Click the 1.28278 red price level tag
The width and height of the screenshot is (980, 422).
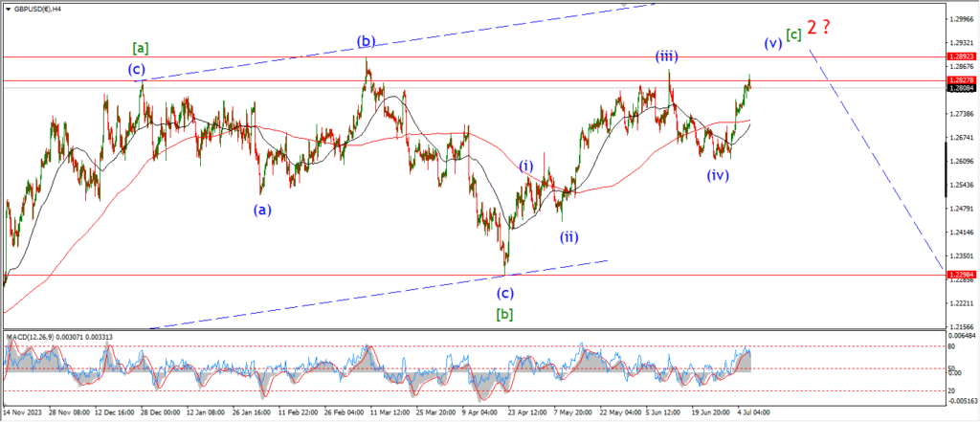962,80
